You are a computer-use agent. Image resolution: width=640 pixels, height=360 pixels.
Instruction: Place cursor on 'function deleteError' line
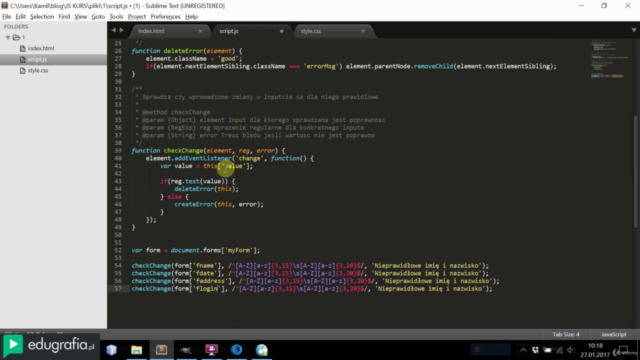[187, 51]
